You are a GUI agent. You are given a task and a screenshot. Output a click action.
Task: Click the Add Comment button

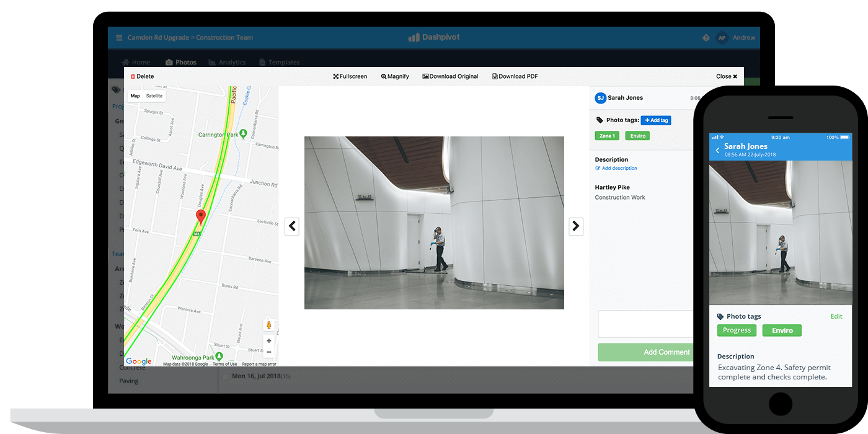645,352
